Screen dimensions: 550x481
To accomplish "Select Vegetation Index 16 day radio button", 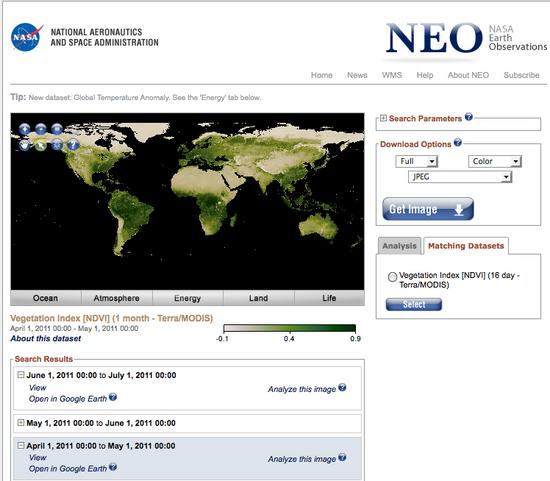I will 393,277.
